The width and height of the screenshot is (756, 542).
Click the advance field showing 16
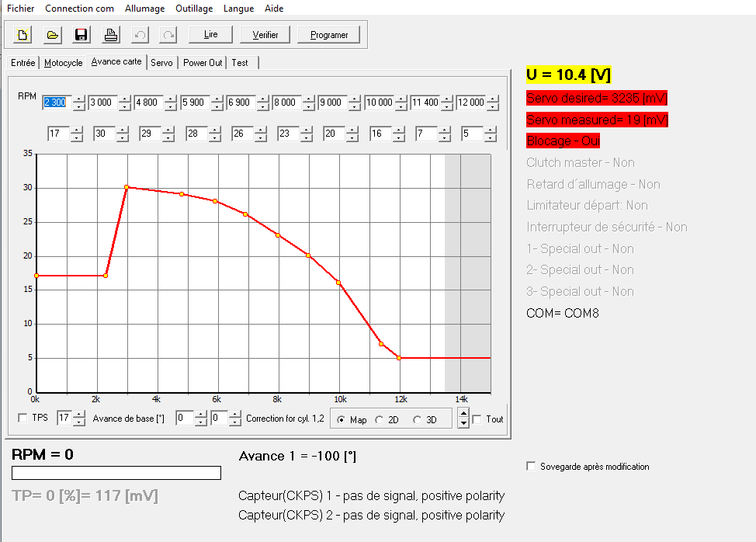click(381, 134)
